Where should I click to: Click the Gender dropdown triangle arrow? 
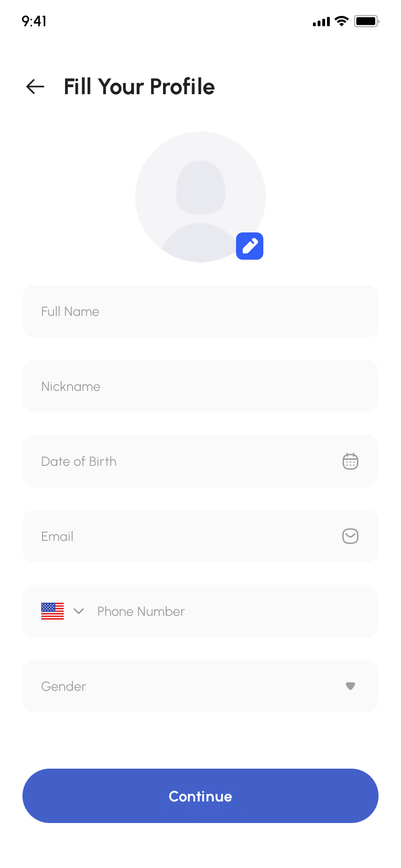(350, 686)
